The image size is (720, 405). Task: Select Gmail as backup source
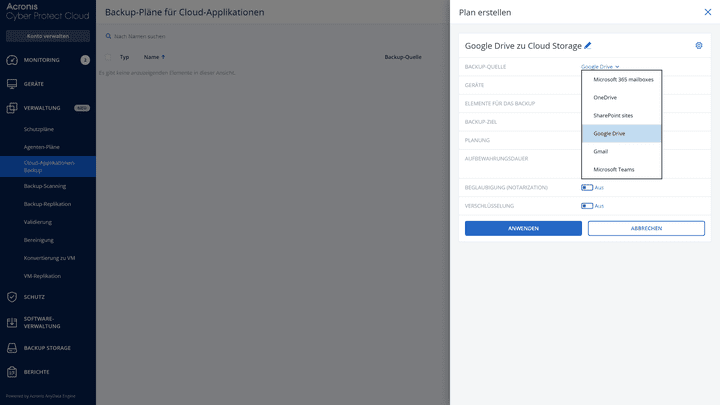click(621, 151)
